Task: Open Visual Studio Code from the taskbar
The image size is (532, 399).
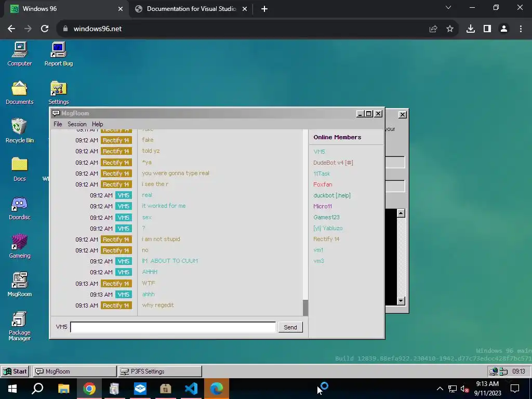Action: [x=191, y=389]
